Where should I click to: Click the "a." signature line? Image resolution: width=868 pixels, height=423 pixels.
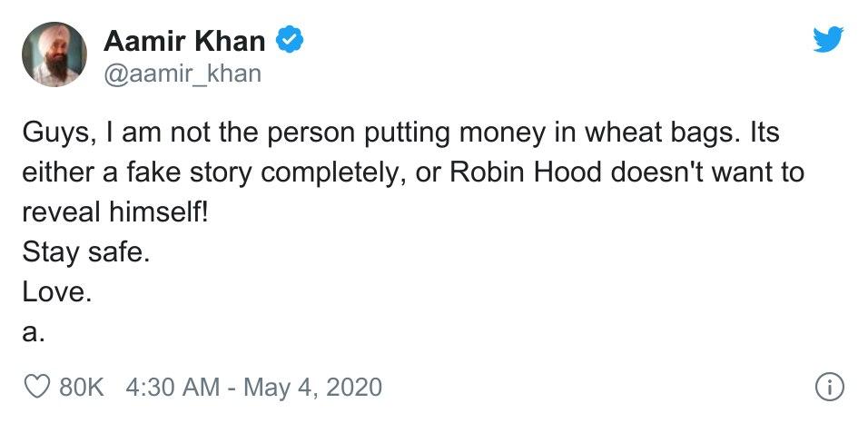(34, 333)
